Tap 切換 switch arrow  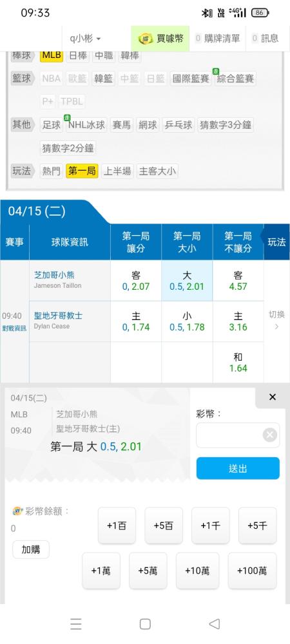pyautogui.click(x=276, y=320)
